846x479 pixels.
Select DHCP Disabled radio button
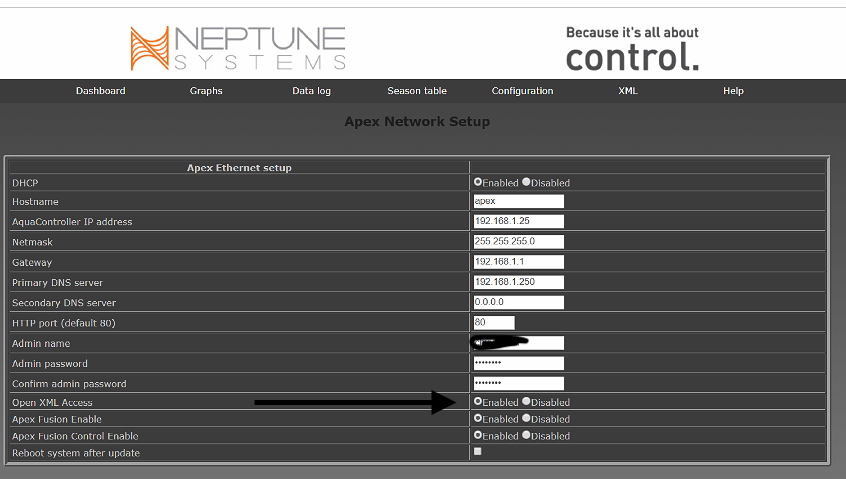click(526, 182)
